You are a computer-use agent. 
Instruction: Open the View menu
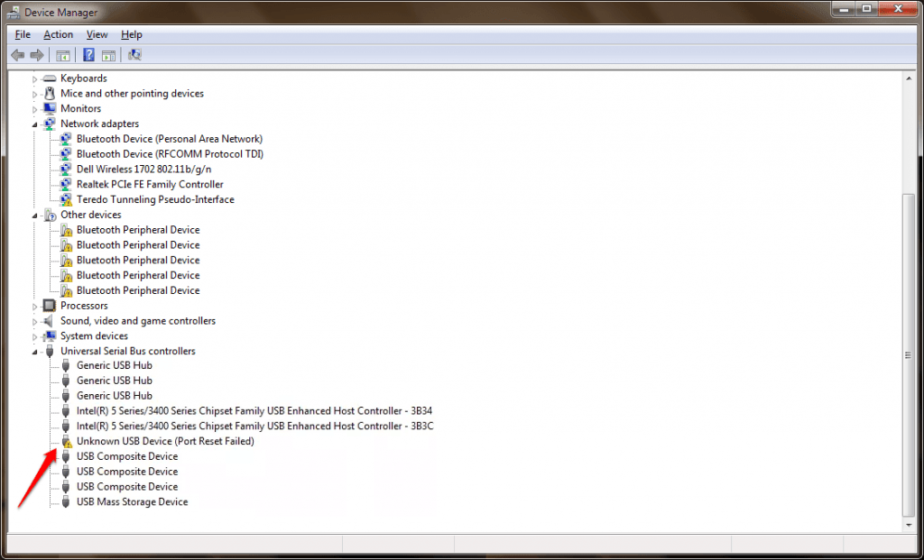point(97,34)
